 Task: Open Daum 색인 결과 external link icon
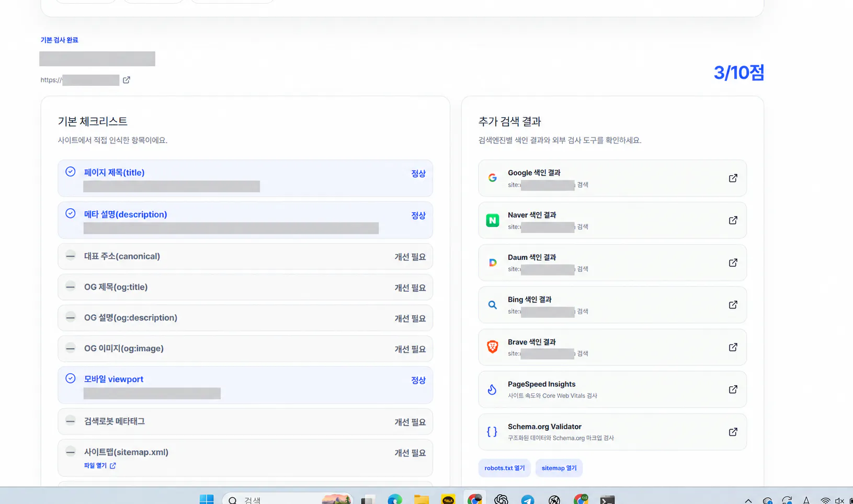pyautogui.click(x=733, y=263)
